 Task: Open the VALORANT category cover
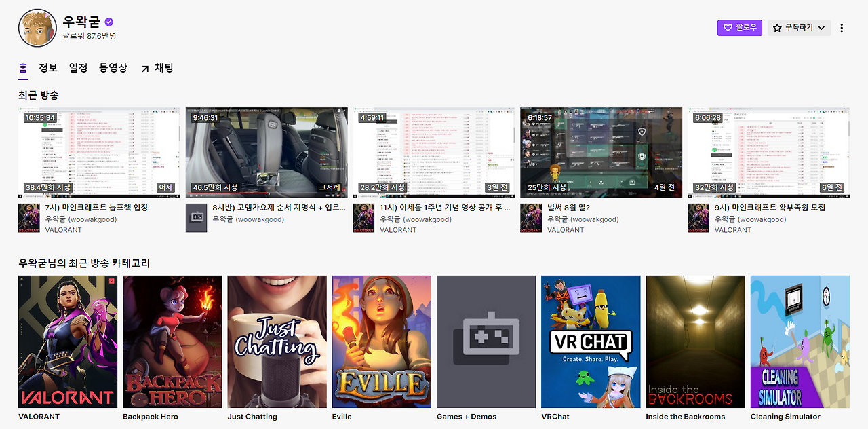tap(68, 341)
